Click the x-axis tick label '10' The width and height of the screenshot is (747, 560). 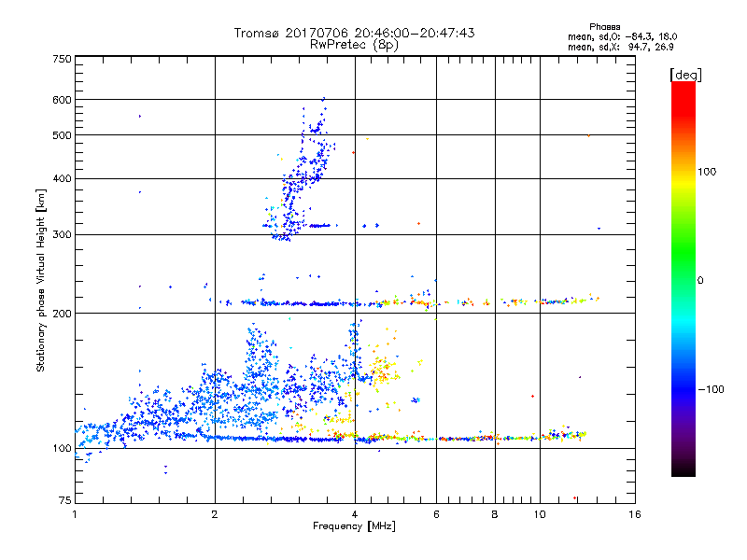540,514
